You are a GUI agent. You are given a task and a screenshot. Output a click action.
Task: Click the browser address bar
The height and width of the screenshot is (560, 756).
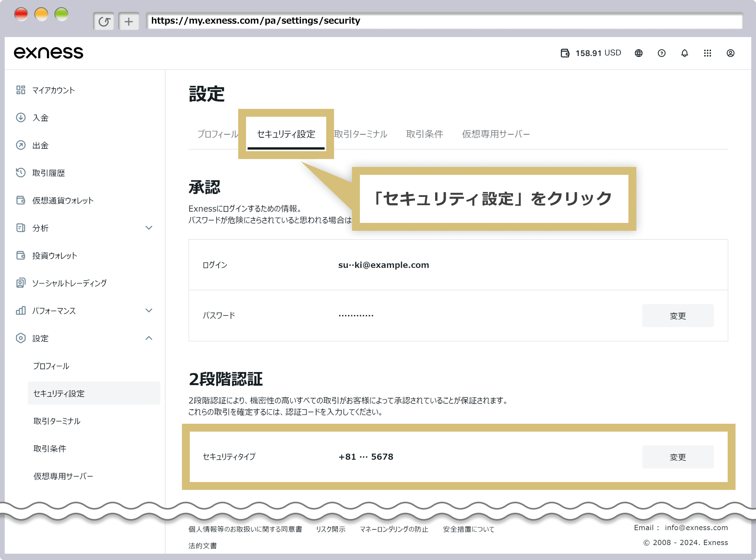[x=444, y=21]
